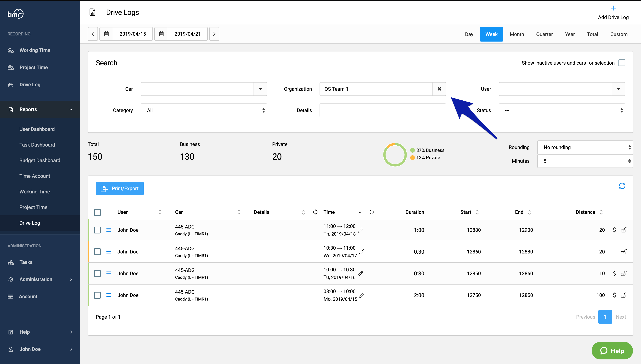Click dollar icon on 2019/04/16 row
This screenshot has height=364, width=641.
click(x=614, y=273)
